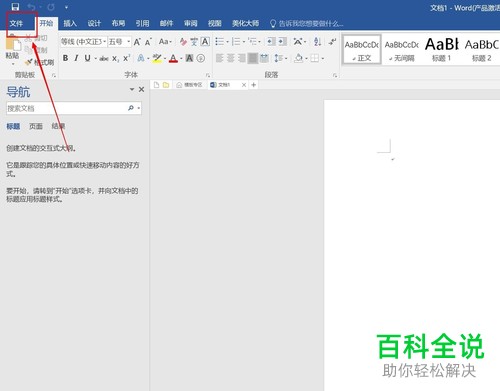Toggle strikethrough abc formatting

coord(104,59)
